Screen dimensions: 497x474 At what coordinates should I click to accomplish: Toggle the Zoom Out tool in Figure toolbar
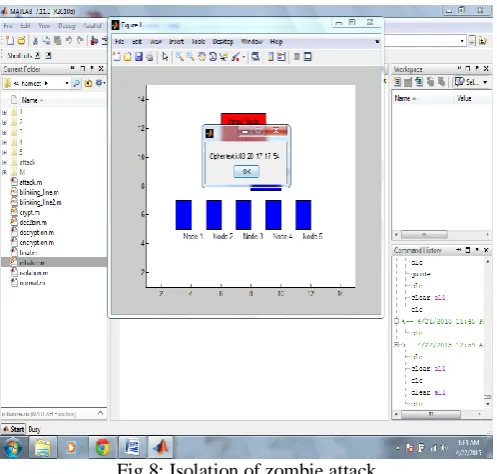click(191, 57)
